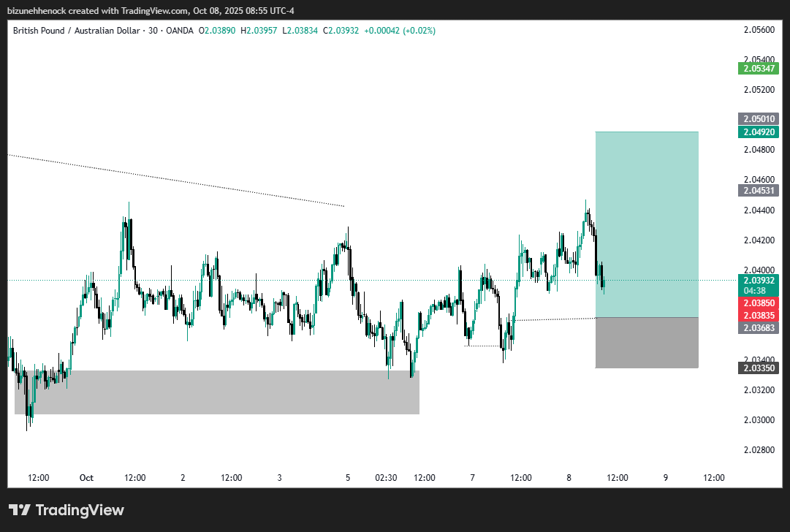This screenshot has width=790, height=532.
Task: Click the green 2.04920 price label
Action: pyautogui.click(x=760, y=132)
